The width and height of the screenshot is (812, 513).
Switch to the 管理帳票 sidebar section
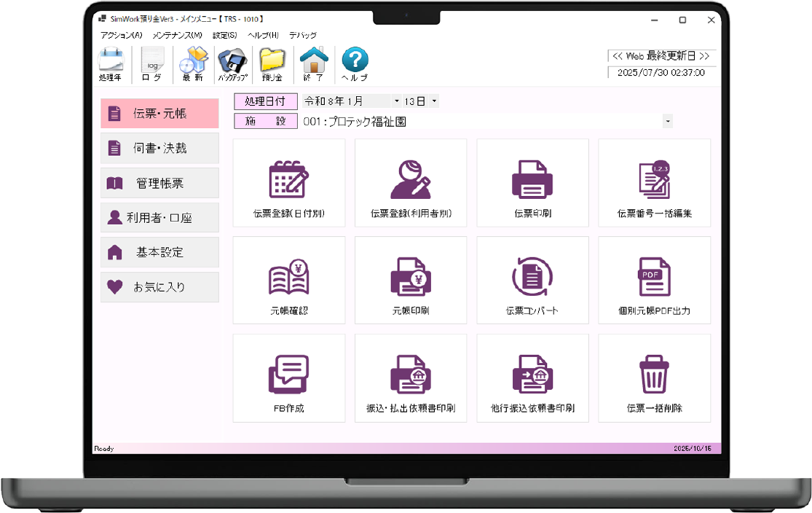click(159, 183)
